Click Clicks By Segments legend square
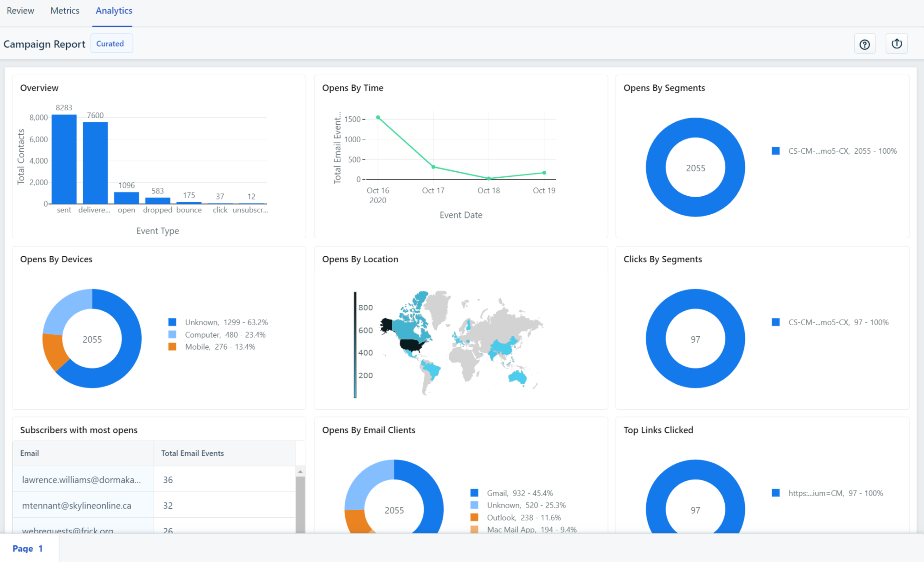Viewport: 924px width, 562px height. click(776, 322)
